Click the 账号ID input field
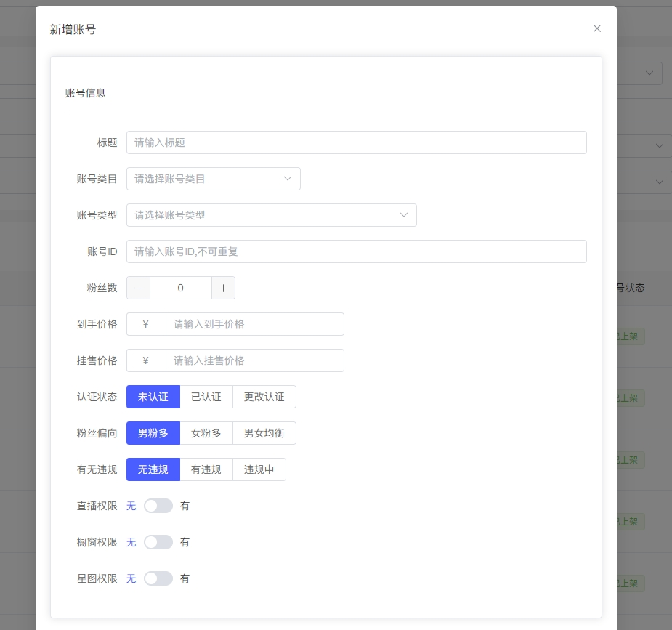The width and height of the screenshot is (672, 630). pos(357,251)
